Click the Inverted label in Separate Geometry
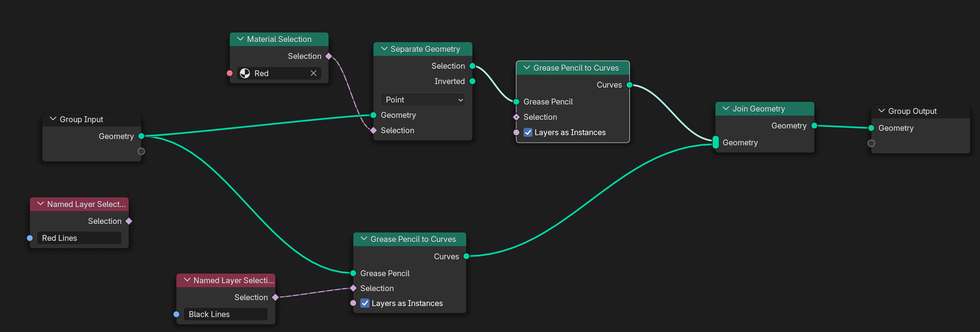The height and width of the screenshot is (332, 980). [450, 81]
